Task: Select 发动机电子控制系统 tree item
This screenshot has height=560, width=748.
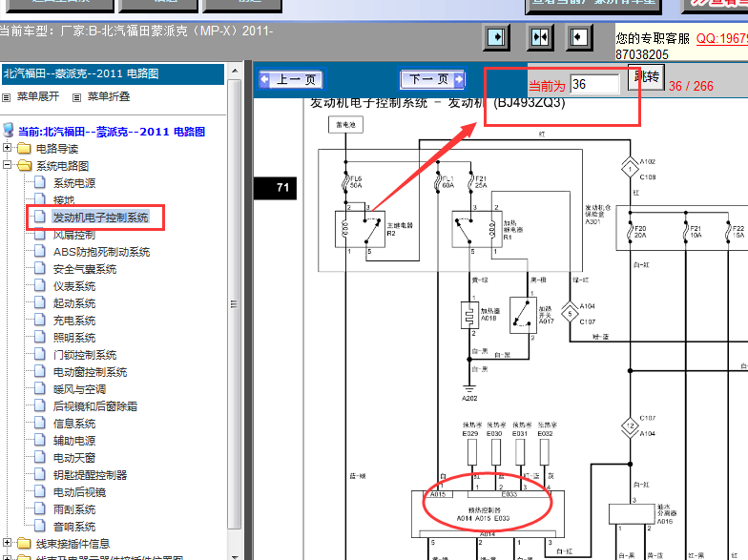Action: pos(100,218)
